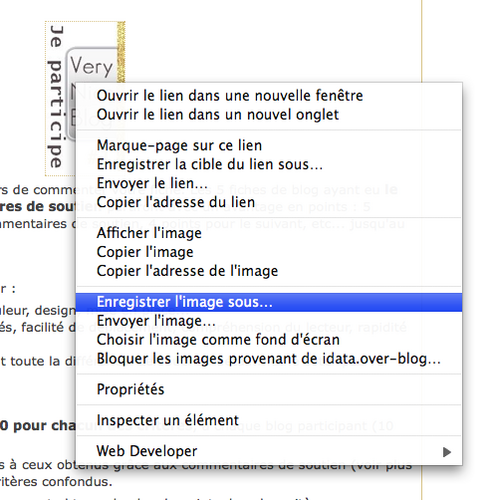
Task: Select "Envoyer l'image…" menu entry
Action: [269, 321]
